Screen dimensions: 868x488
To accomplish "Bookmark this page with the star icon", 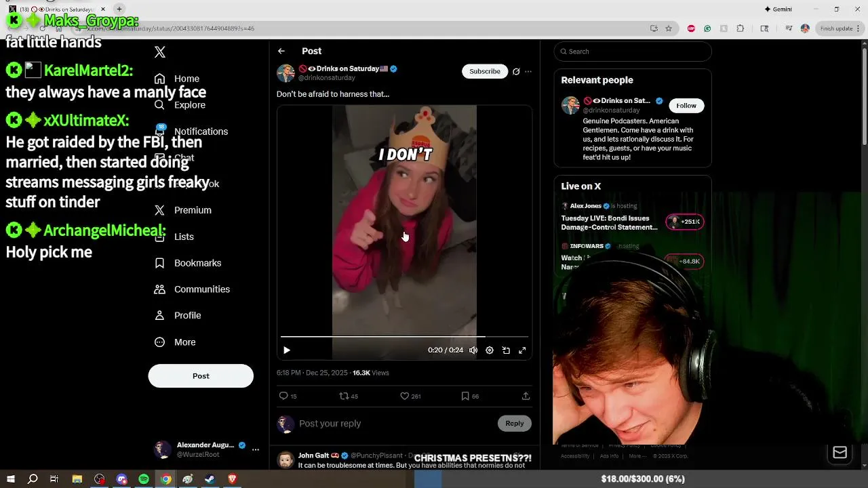I will click(x=669, y=28).
